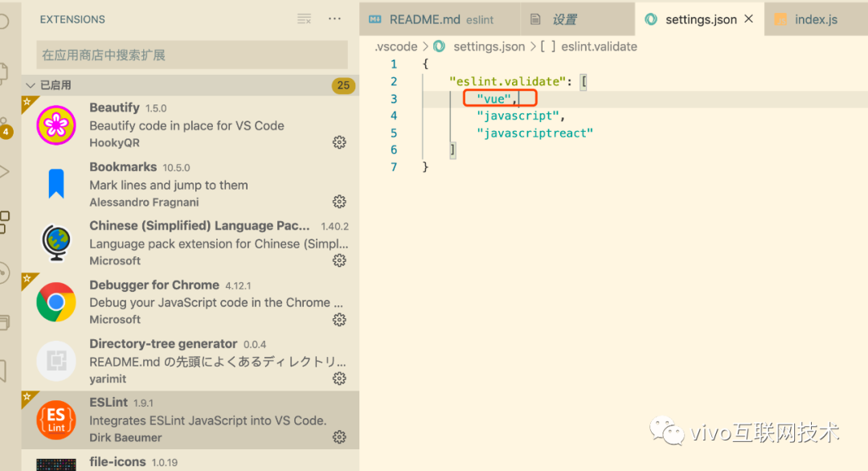The width and height of the screenshot is (868, 471).
Task: Select Debugger for Chrome extension title
Action: tap(154, 285)
